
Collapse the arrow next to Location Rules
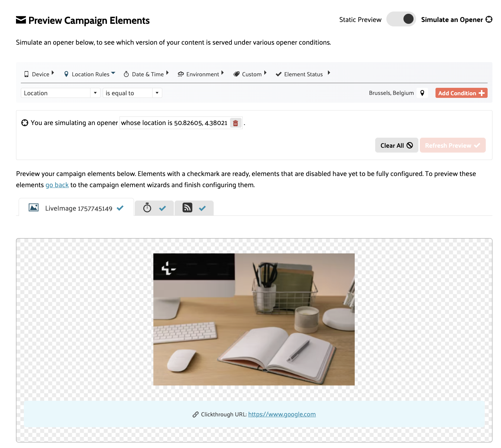coord(113,73)
